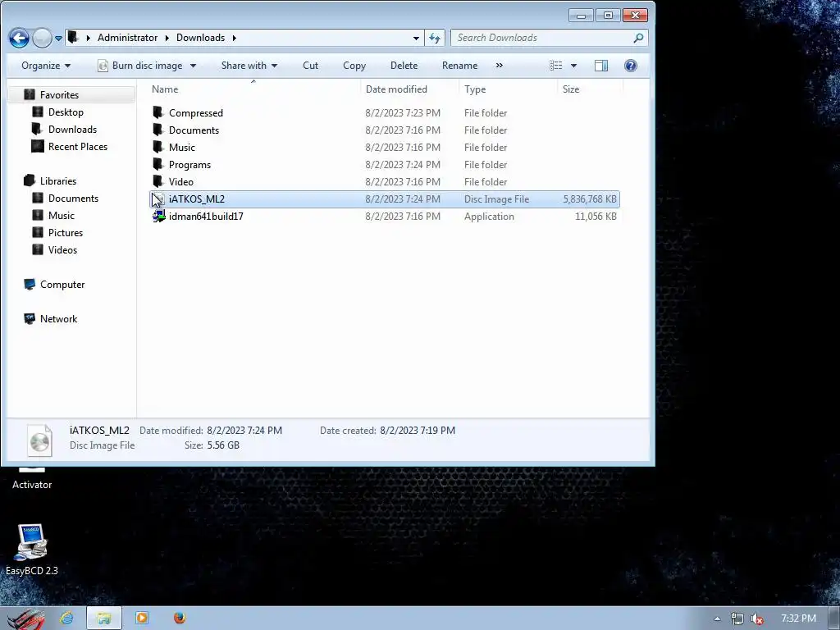Open Downloads under Favorites

pyautogui.click(x=72, y=129)
